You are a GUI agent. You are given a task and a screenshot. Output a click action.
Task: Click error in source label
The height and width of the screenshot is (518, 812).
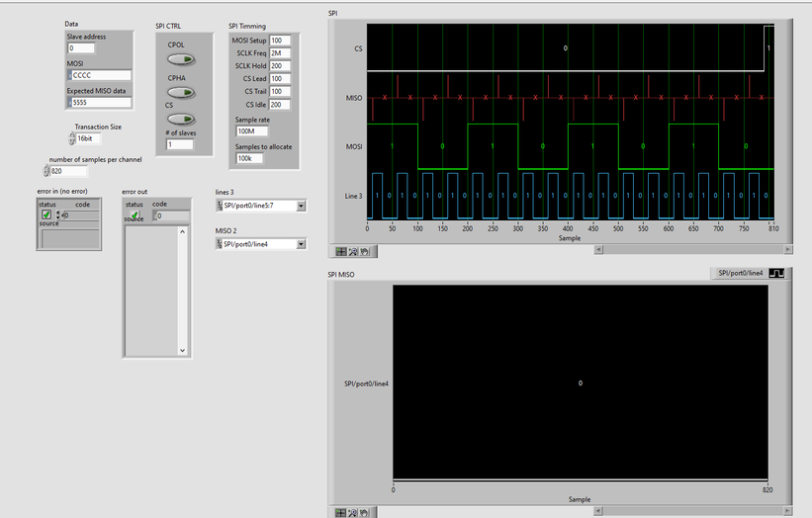click(x=49, y=223)
